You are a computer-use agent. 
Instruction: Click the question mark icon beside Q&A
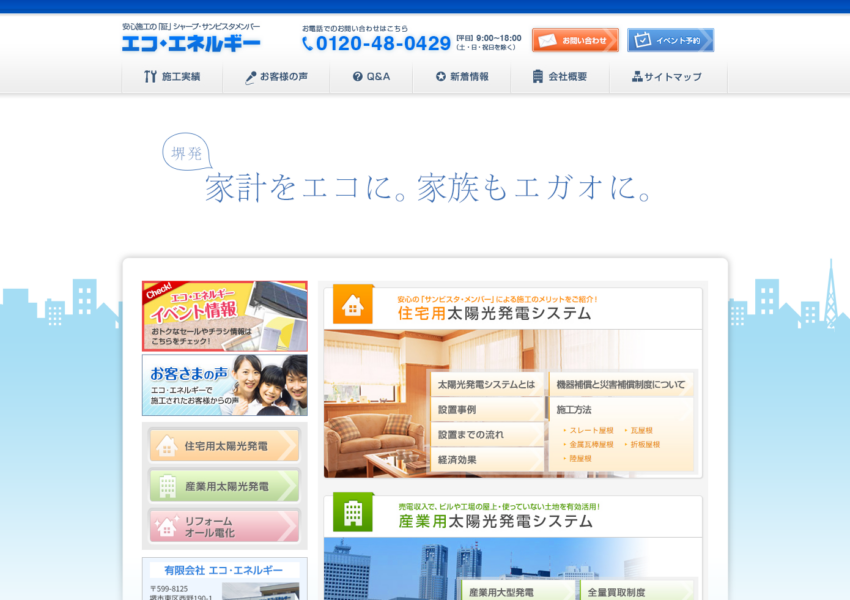(x=358, y=77)
